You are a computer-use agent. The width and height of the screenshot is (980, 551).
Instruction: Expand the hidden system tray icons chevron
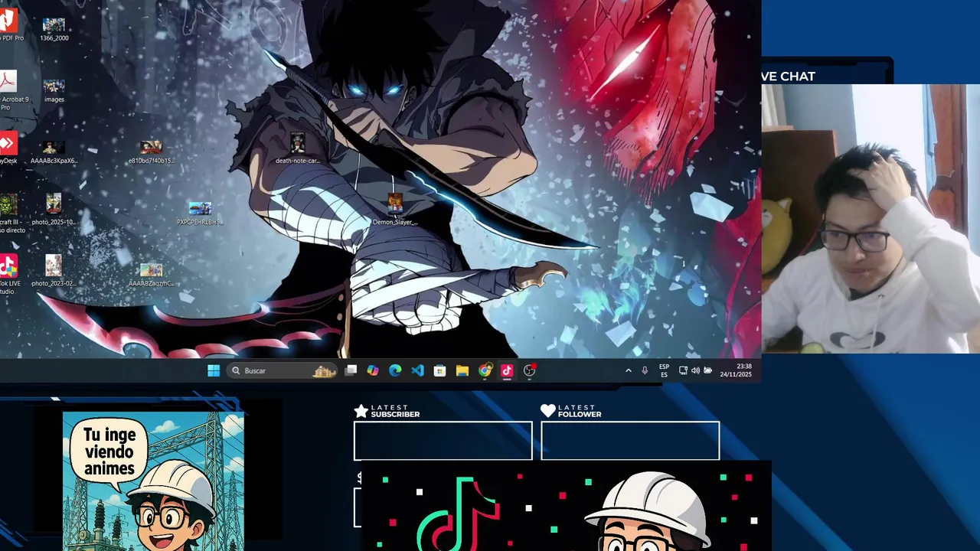629,370
